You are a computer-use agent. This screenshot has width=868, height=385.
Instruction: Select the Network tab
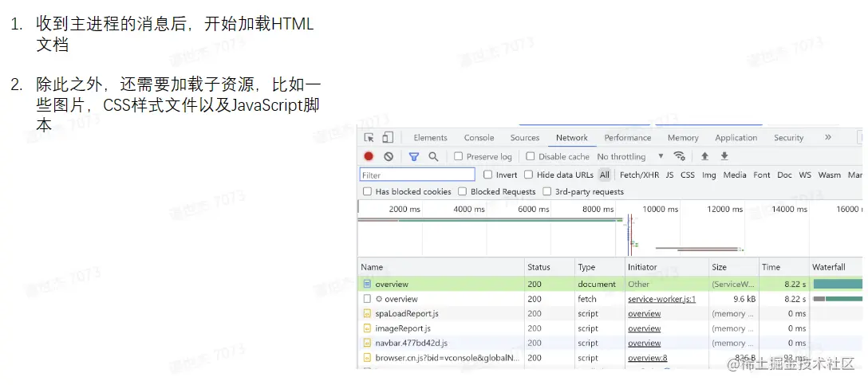(572, 138)
